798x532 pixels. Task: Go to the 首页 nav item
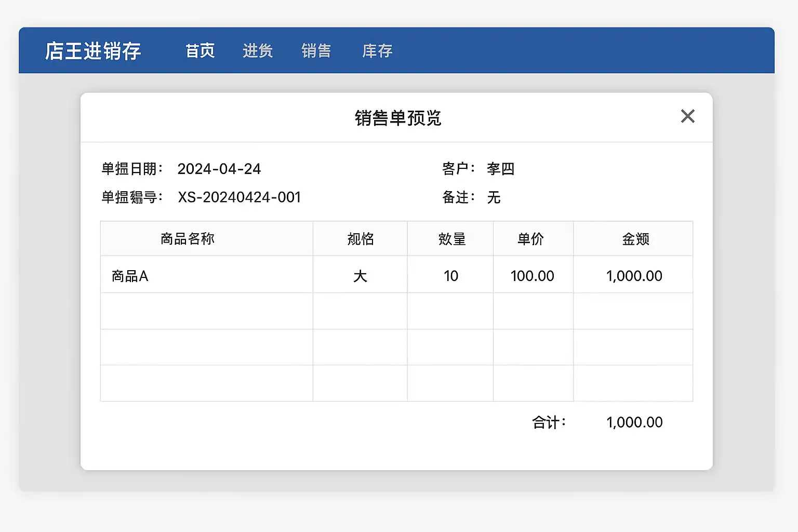click(200, 51)
